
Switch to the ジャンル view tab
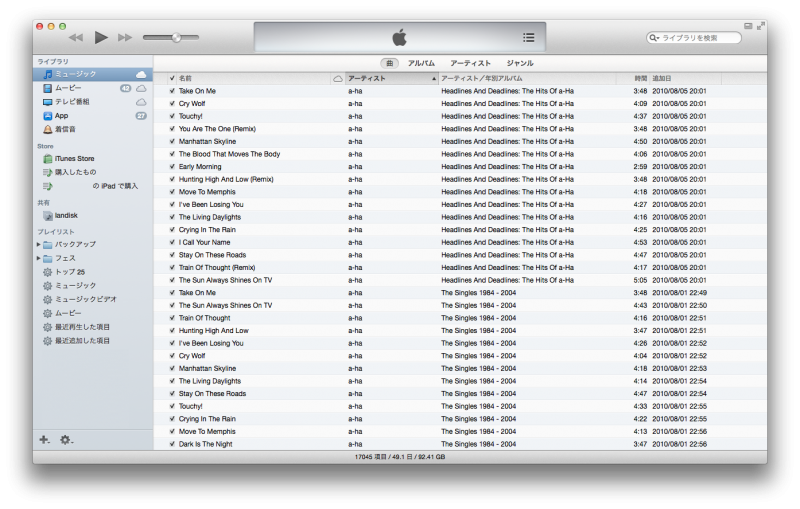click(x=519, y=63)
